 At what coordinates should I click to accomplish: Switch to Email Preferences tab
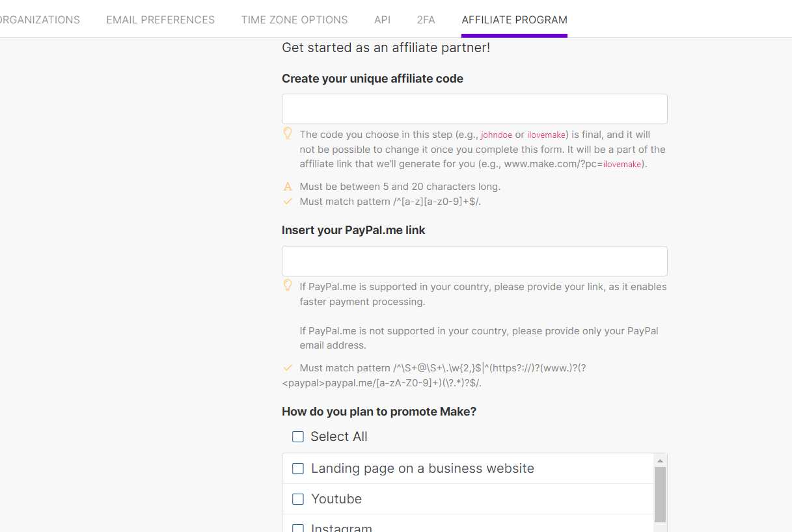(160, 20)
